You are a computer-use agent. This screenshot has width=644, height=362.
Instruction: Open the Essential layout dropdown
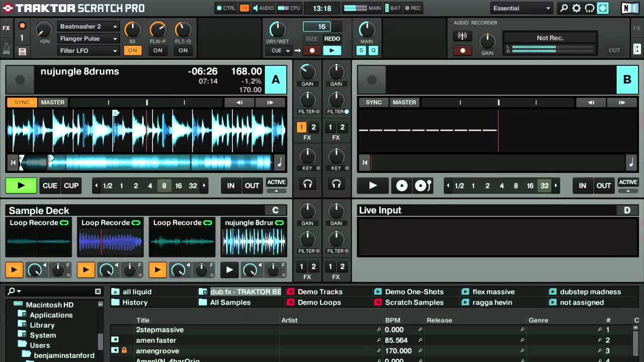tap(522, 8)
